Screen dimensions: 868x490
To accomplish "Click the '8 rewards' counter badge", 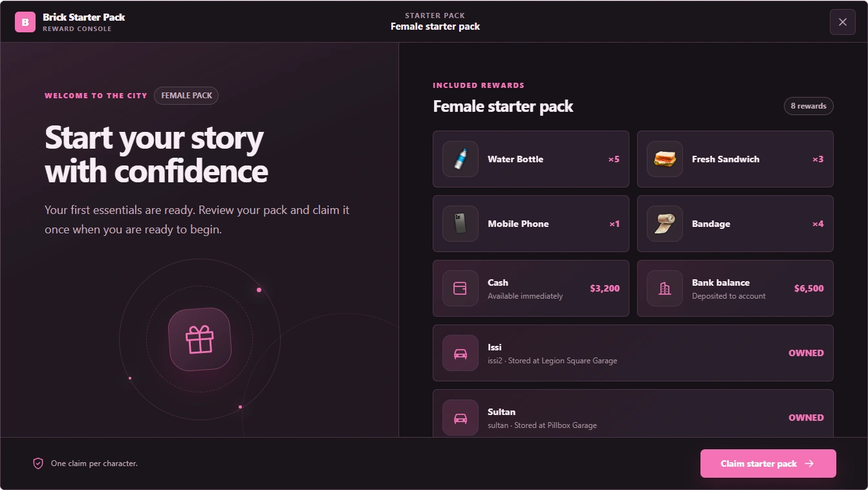I will point(808,106).
